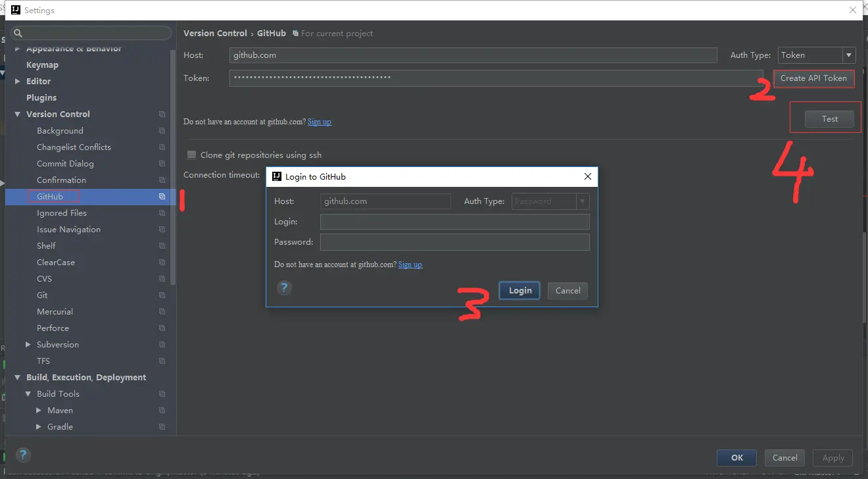Expand the Maven tree node

39,411
